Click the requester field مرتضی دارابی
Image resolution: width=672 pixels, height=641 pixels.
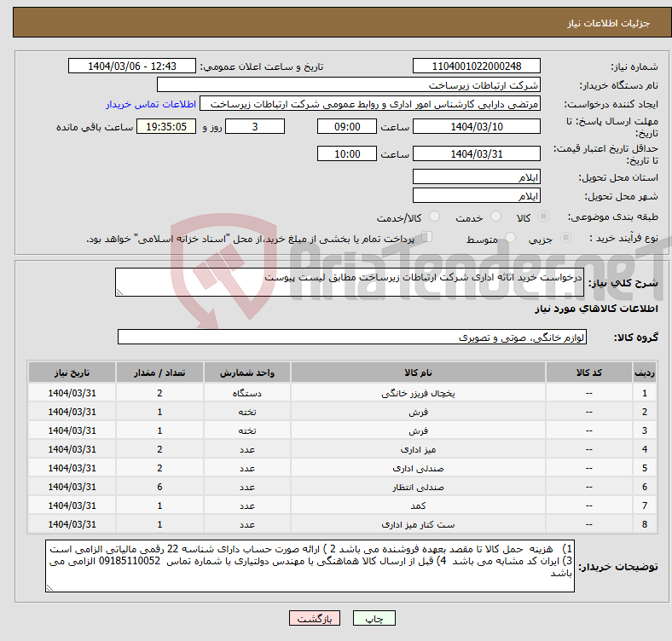pos(370,104)
